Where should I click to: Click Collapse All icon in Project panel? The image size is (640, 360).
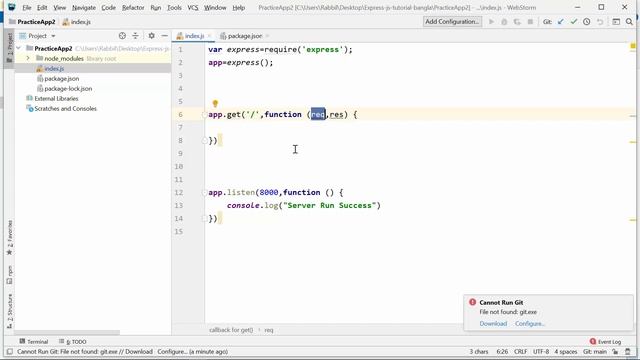pos(136,36)
